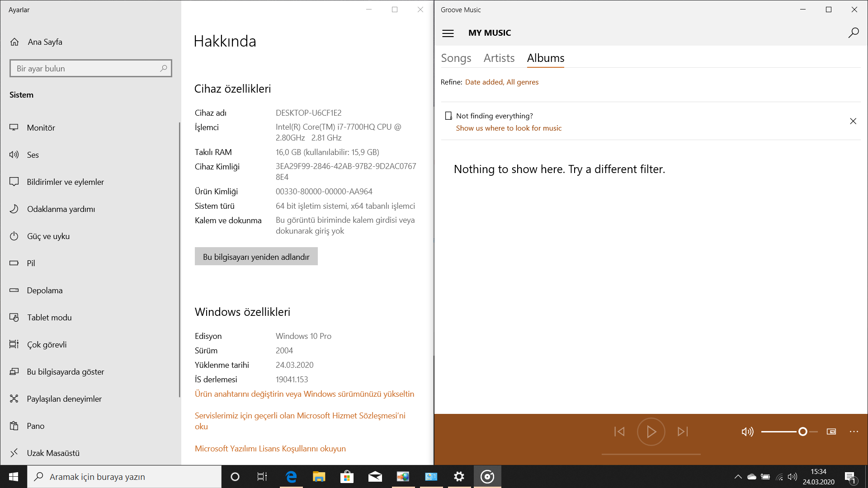Open Güç ve uyku settings

click(x=90, y=236)
